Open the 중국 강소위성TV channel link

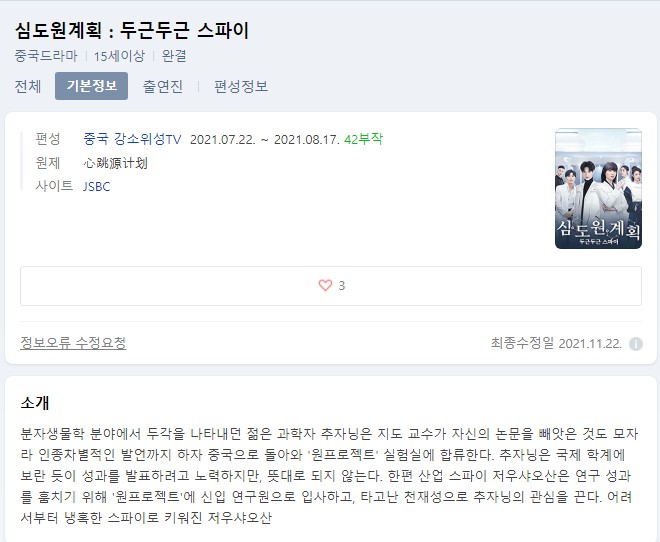pyautogui.click(x=132, y=139)
